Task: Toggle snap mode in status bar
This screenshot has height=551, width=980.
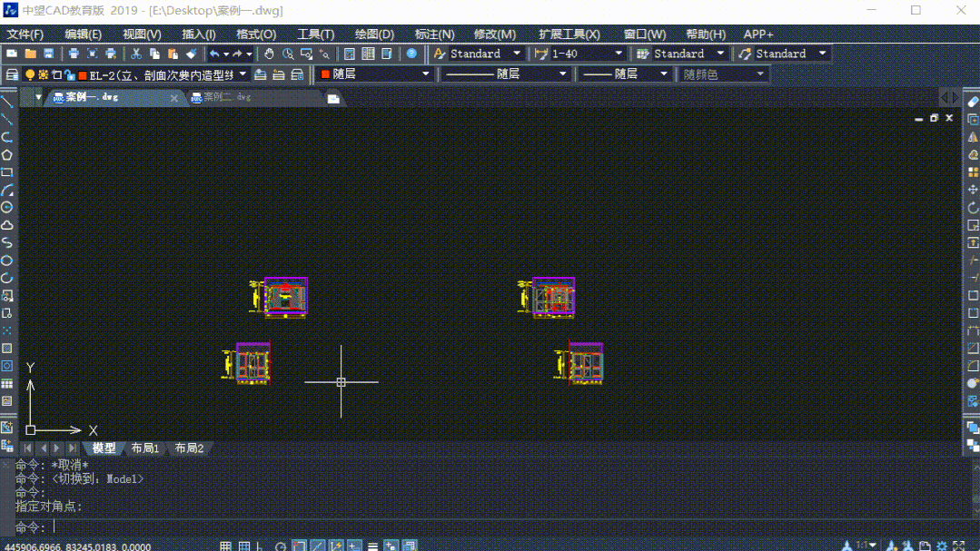Action: 226,546
